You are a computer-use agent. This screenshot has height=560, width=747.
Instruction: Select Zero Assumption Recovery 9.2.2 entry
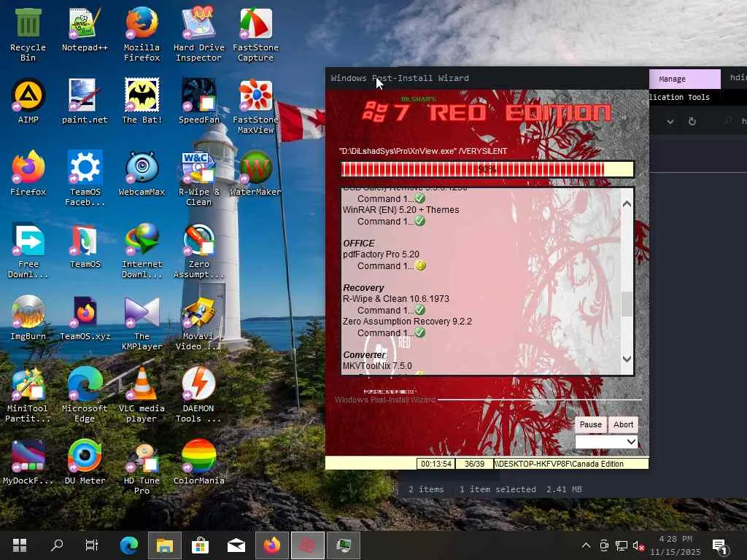point(407,322)
